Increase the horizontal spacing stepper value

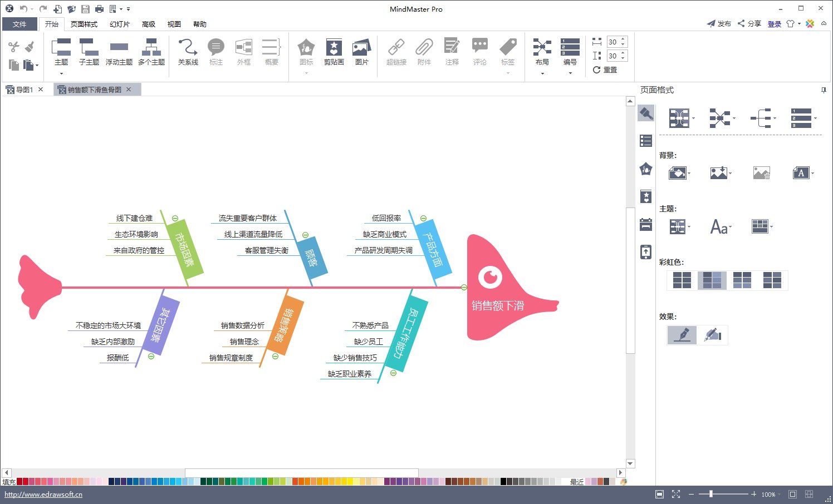click(623, 39)
